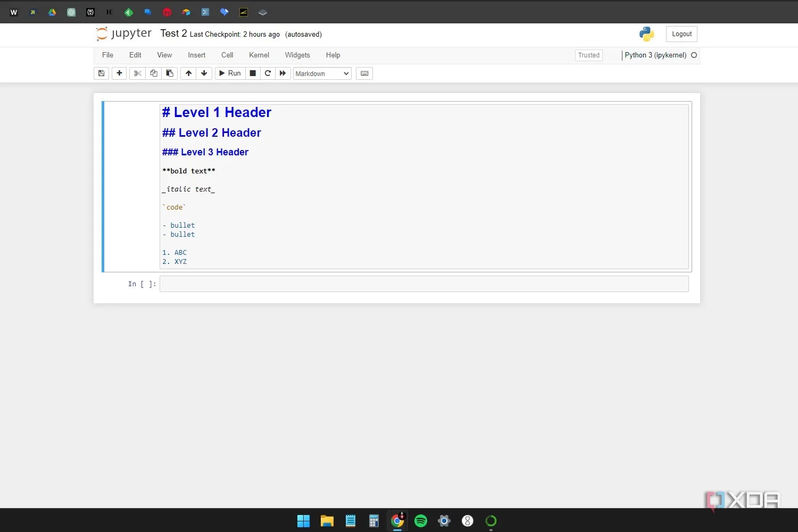
Task: Copy the selected cell via toolbar icon
Action: click(153, 73)
